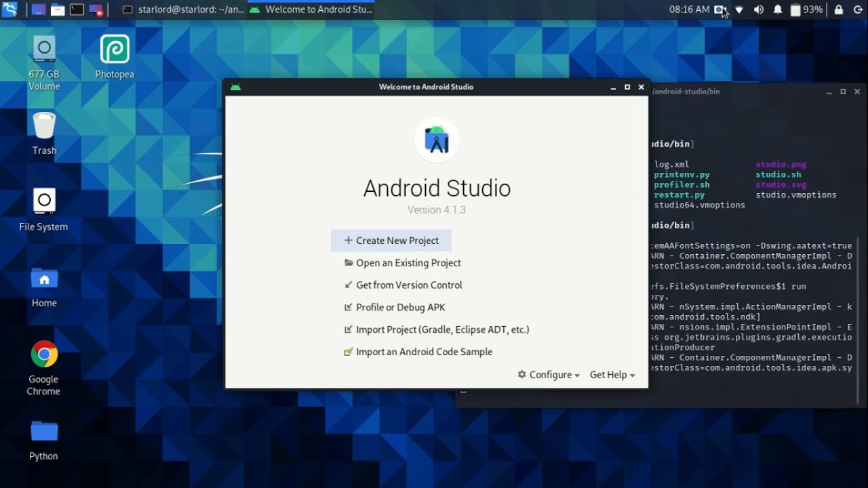Click the screen recording tray indicator

[720, 9]
